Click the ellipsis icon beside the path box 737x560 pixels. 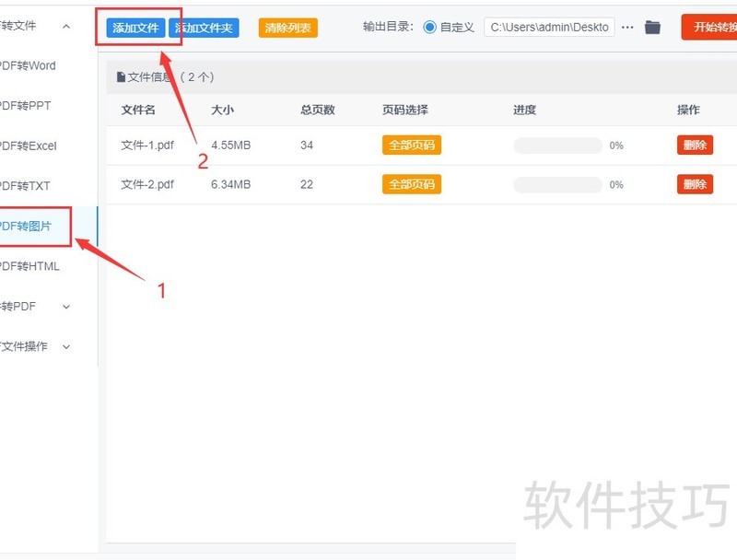[x=627, y=27]
